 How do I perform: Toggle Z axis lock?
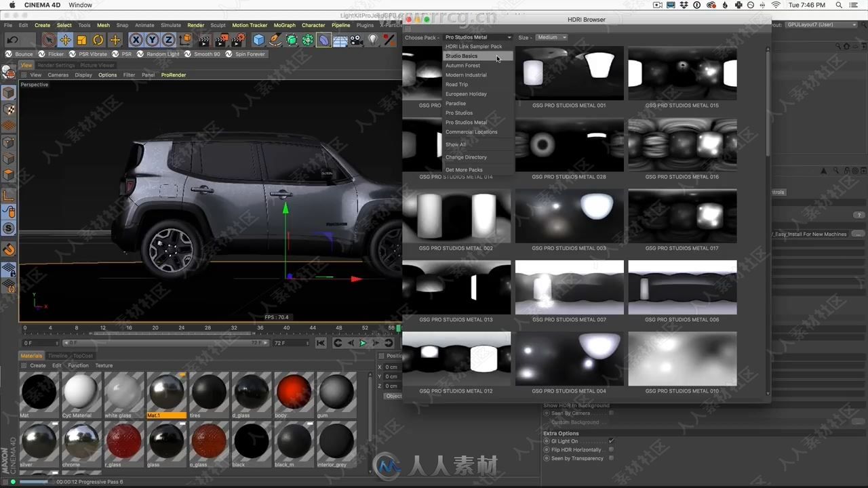(x=168, y=40)
